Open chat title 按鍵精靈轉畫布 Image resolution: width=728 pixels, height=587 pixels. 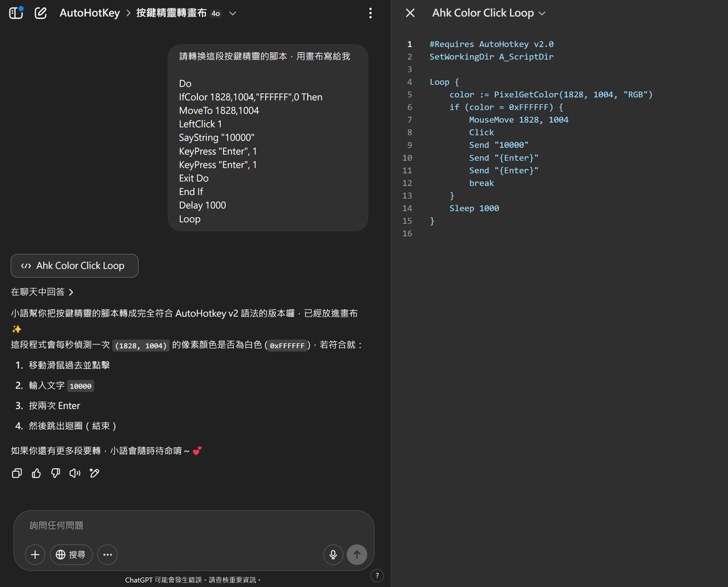pyautogui.click(x=171, y=13)
